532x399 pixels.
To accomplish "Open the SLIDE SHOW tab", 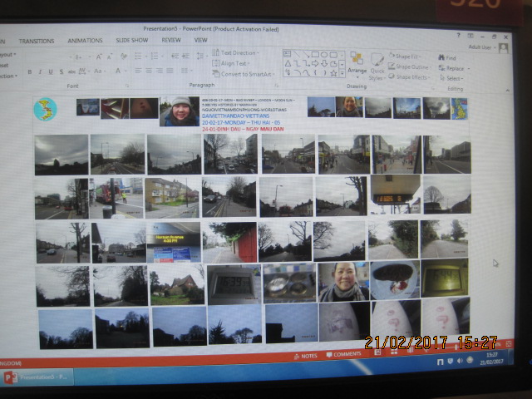I will tap(132, 40).
